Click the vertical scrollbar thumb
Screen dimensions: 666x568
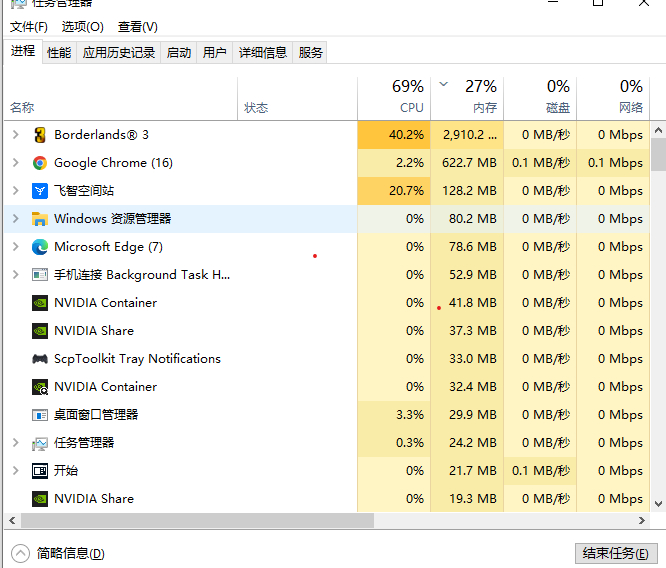pos(658,154)
